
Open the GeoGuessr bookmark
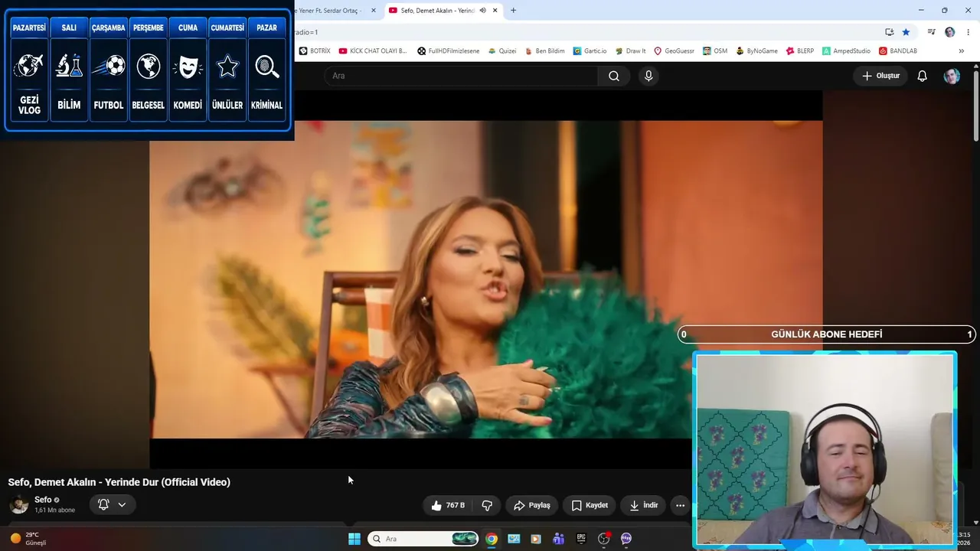[x=674, y=51]
